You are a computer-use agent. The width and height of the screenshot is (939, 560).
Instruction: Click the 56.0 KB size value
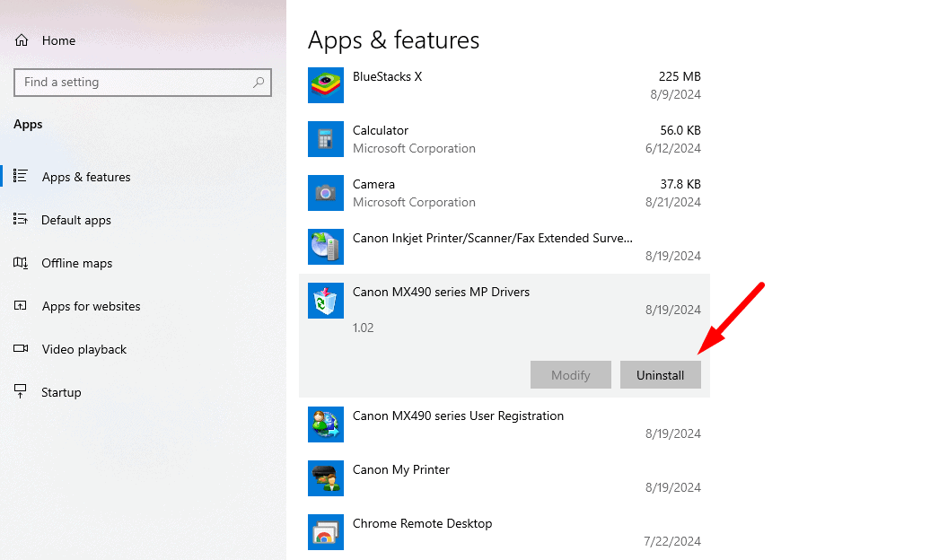(680, 130)
